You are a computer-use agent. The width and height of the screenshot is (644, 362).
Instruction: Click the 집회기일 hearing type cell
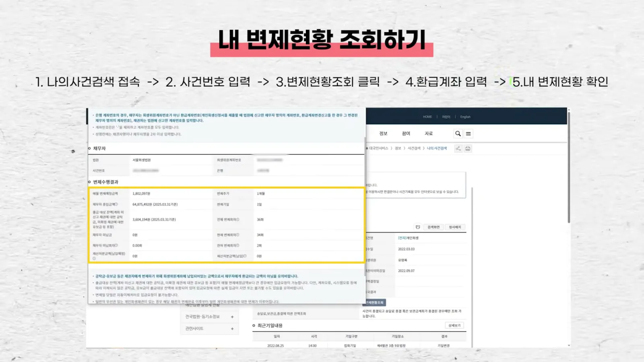[350, 346]
